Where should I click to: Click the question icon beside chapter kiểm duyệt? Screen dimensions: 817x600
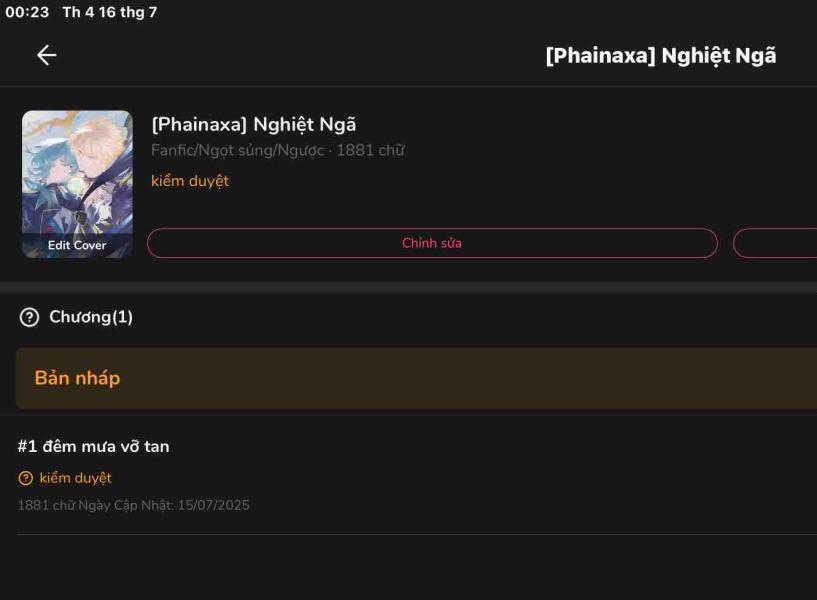[26, 478]
